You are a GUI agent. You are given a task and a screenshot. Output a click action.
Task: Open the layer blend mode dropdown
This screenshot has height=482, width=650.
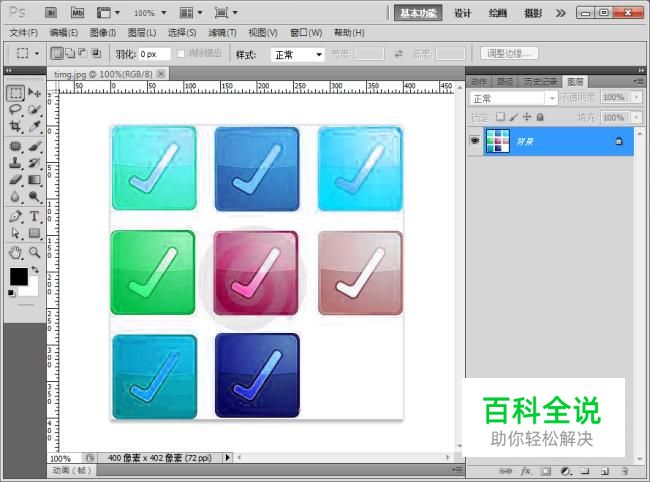[x=513, y=98]
